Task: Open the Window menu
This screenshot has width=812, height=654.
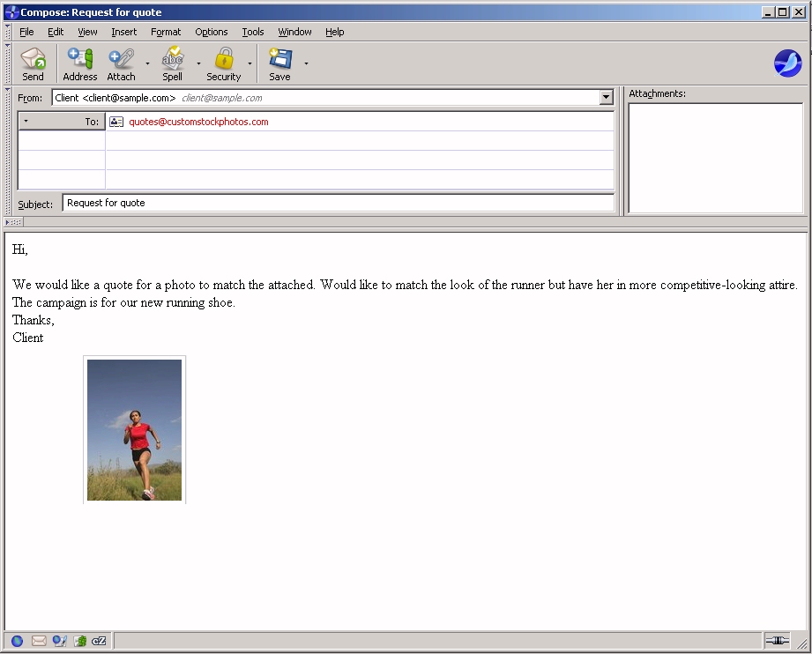Action: click(x=294, y=32)
